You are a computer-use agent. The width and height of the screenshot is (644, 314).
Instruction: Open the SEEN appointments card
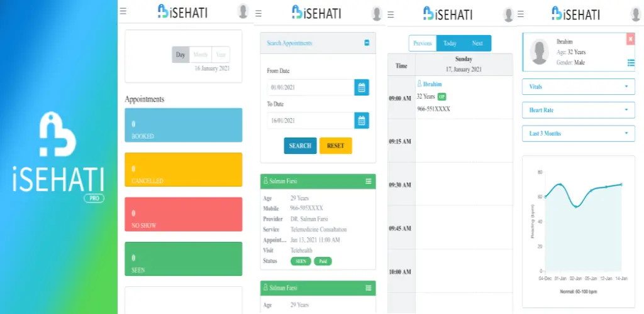(x=183, y=259)
